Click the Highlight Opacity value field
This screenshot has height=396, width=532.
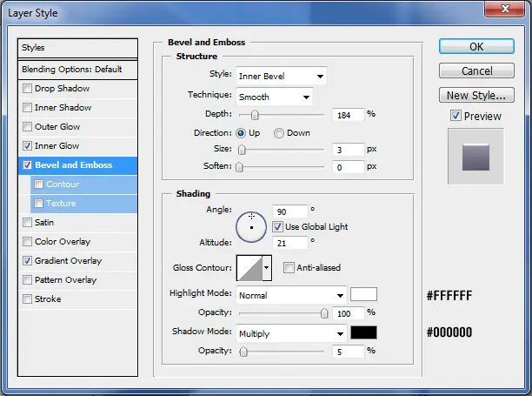click(x=348, y=313)
